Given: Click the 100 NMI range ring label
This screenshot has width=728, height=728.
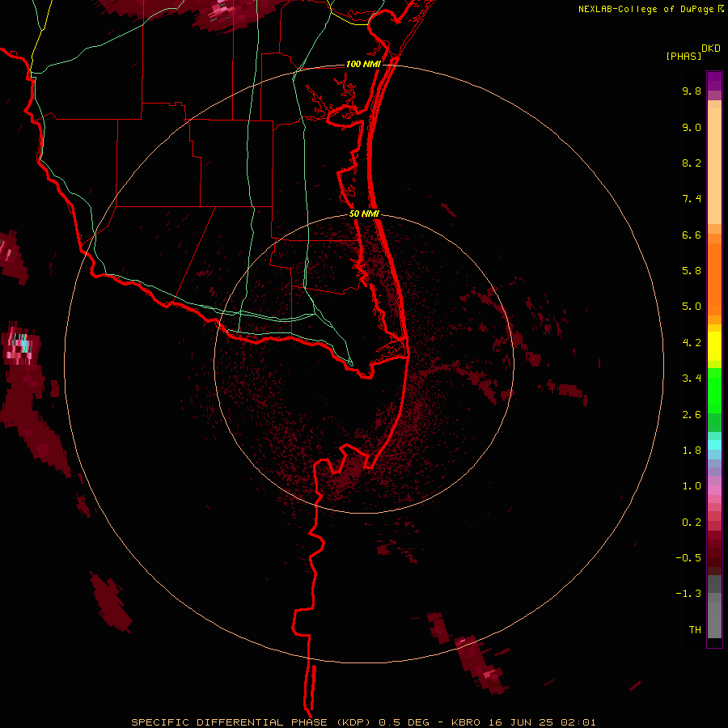Looking at the screenshot, I should click(363, 64).
